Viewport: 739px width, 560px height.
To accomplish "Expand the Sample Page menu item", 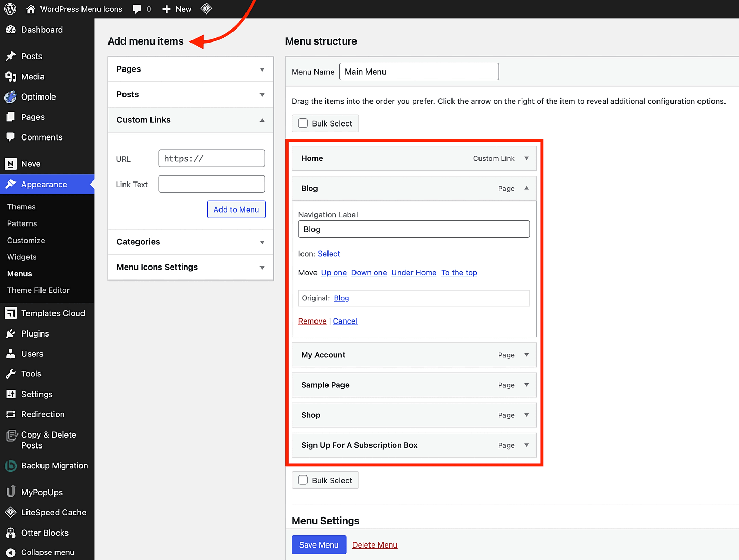I will click(x=527, y=385).
